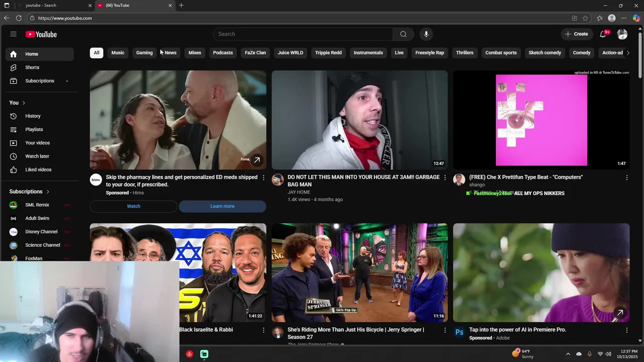Open the notifications bell
This screenshot has height=362, width=644.
tap(603, 34)
